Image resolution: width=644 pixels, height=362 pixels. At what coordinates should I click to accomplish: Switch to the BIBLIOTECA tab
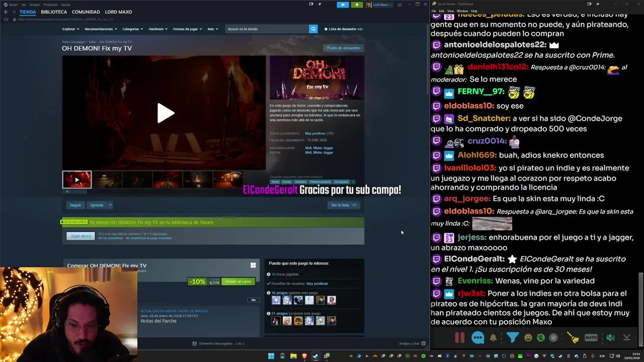[x=54, y=12]
